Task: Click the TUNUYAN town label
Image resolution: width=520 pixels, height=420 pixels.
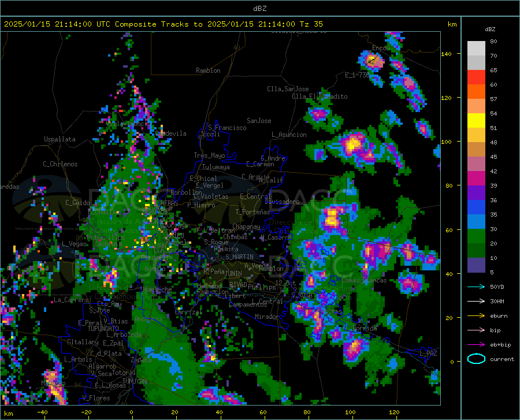Action: pos(134,381)
